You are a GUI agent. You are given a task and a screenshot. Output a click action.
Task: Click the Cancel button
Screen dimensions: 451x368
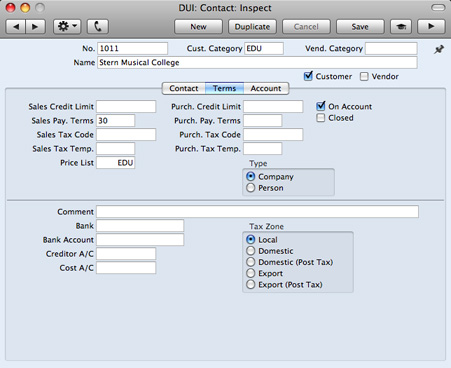[x=306, y=27]
